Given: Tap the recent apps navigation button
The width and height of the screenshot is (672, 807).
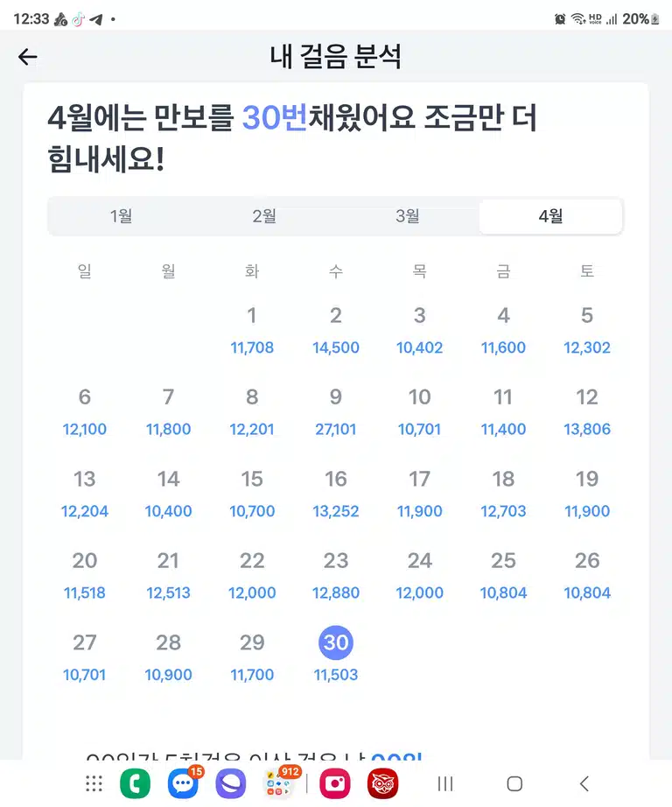Looking at the screenshot, I should [445, 784].
